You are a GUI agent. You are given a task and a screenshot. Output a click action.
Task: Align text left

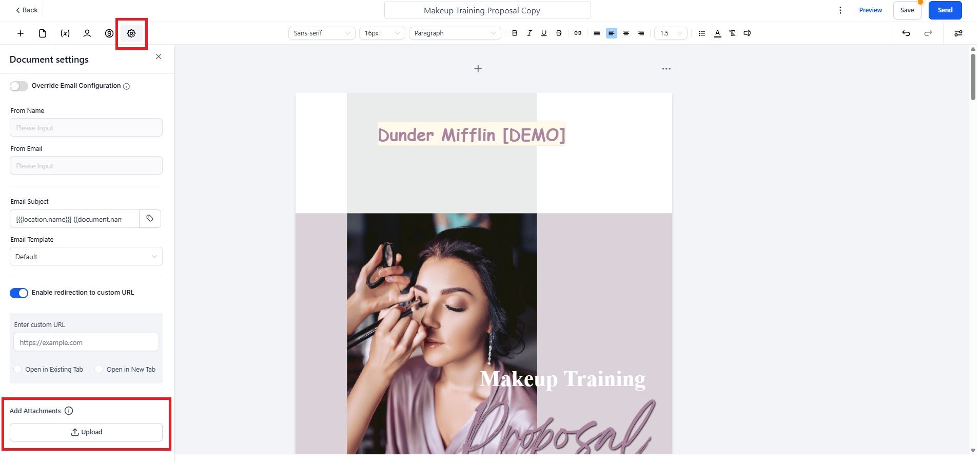pyautogui.click(x=612, y=33)
